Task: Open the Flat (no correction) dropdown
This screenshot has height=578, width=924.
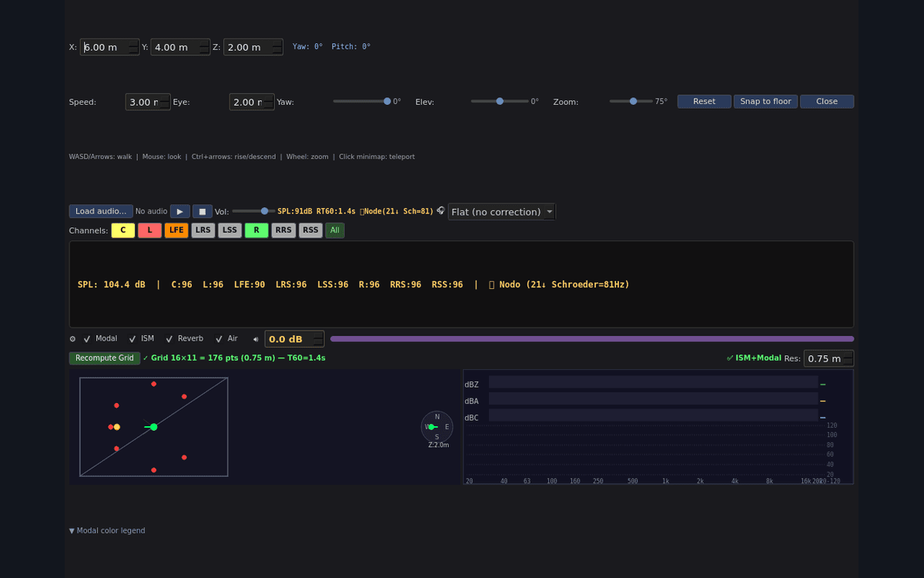Action: point(502,212)
